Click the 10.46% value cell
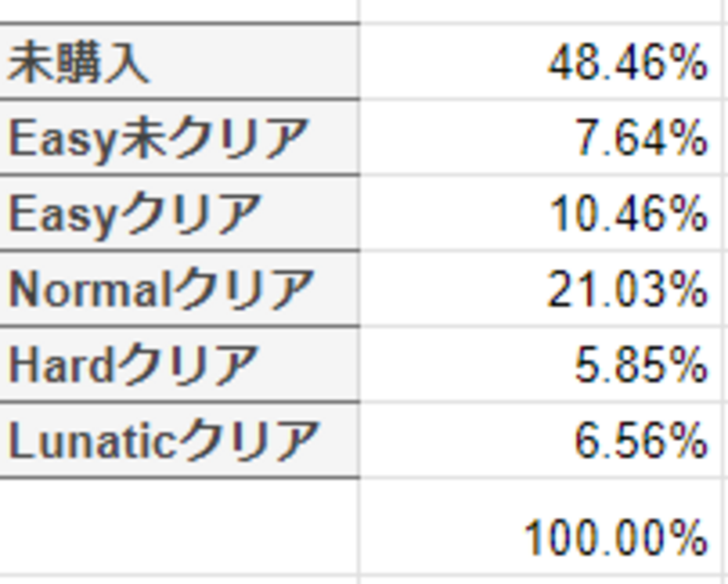 540,213
